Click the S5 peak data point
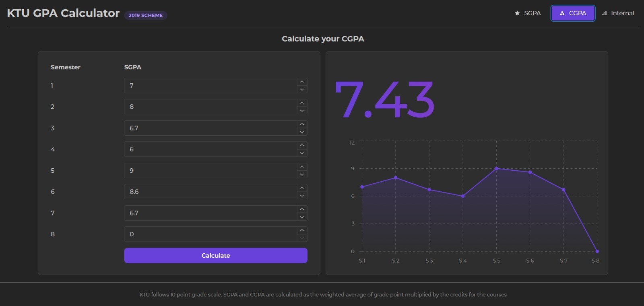 pos(496,168)
